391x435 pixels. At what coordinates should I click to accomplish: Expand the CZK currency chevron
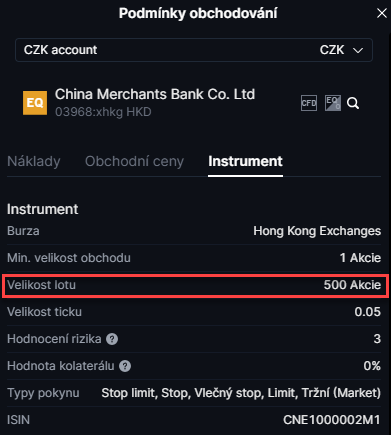pos(358,51)
